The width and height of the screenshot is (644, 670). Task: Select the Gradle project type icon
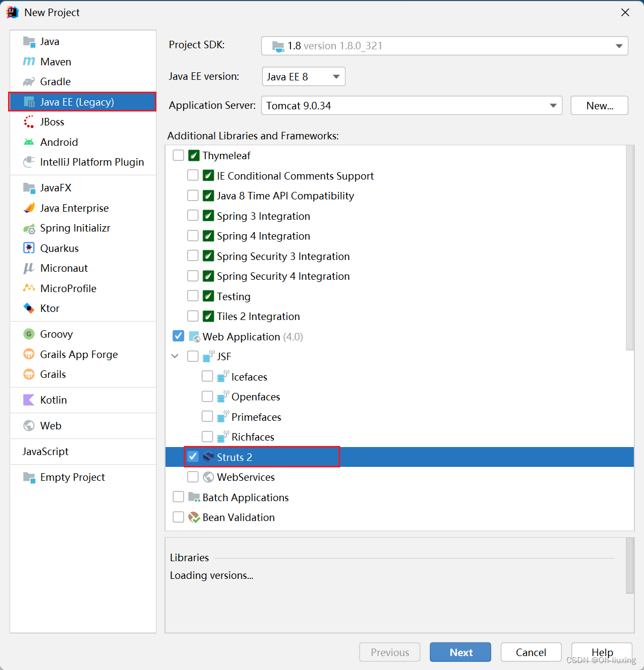pos(28,81)
